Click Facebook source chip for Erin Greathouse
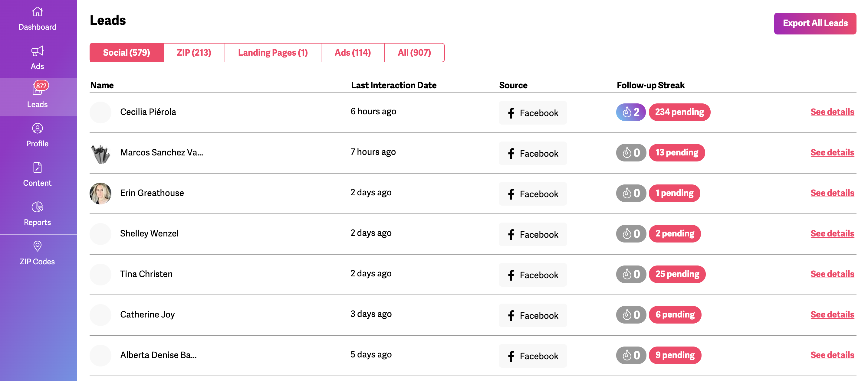The height and width of the screenshot is (381, 868). coord(533,194)
